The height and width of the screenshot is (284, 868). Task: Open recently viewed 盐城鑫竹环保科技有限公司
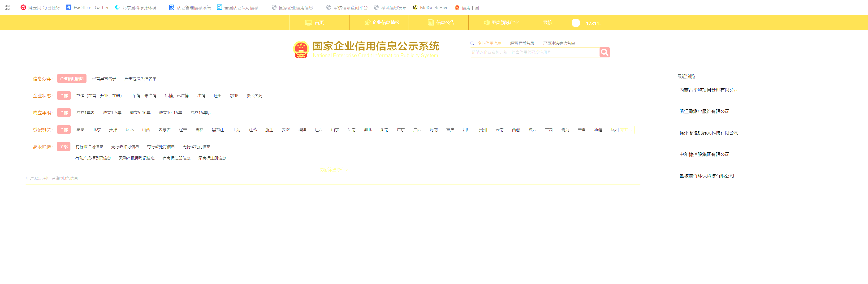click(x=706, y=176)
